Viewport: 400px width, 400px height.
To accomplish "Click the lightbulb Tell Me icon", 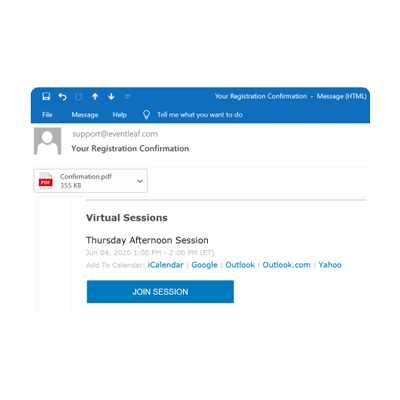I will pos(146,115).
